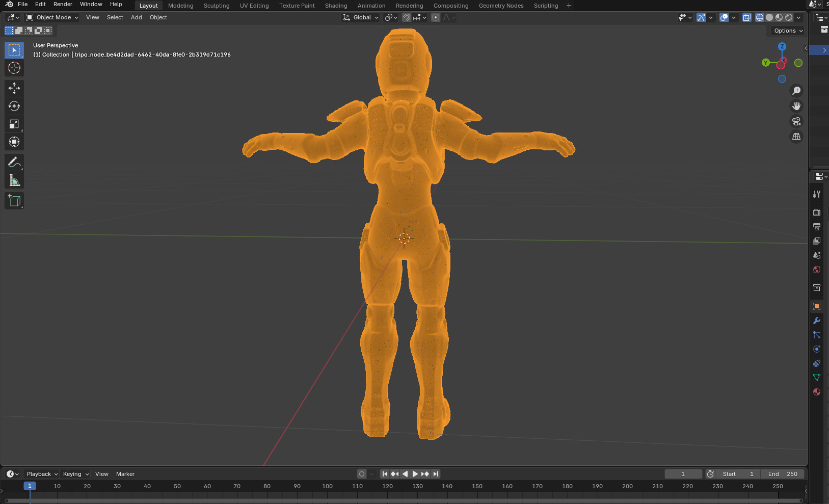This screenshot has width=829, height=504.
Task: Open the Collection properties tab
Action: point(817,288)
